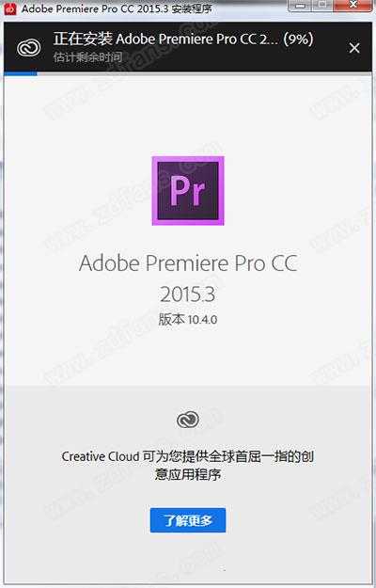The width and height of the screenshot is (376, 588).
Task: Minimize the installer window
Action: [301, 6]
